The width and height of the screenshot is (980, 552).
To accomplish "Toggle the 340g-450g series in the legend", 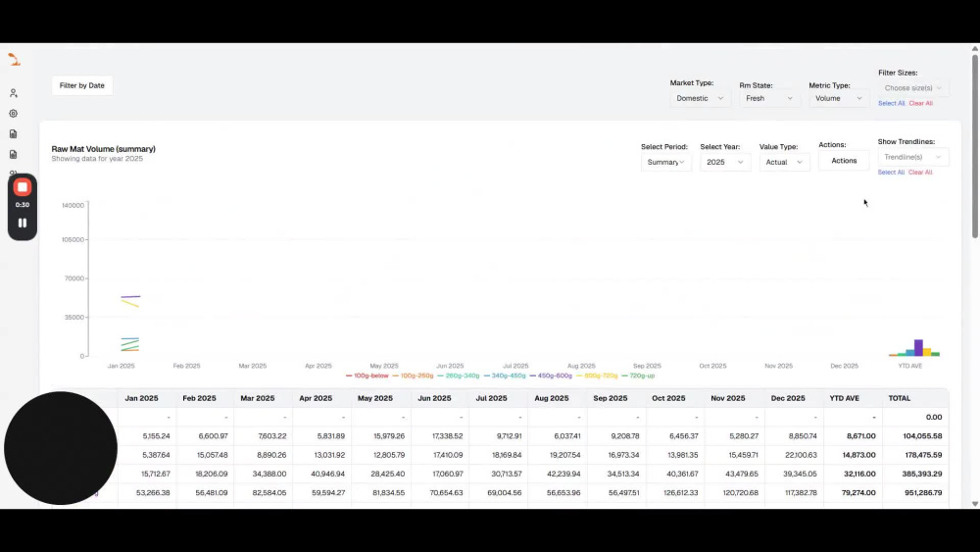I will pos(505,376).
